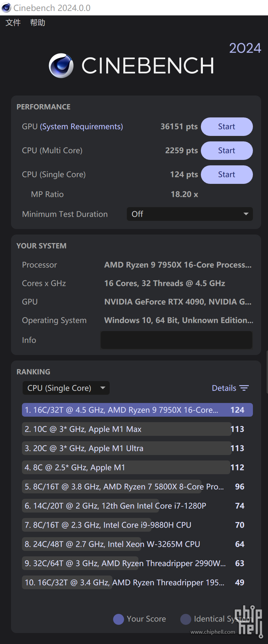
Task: Open the System Requirements link
Action: point(82,127)
